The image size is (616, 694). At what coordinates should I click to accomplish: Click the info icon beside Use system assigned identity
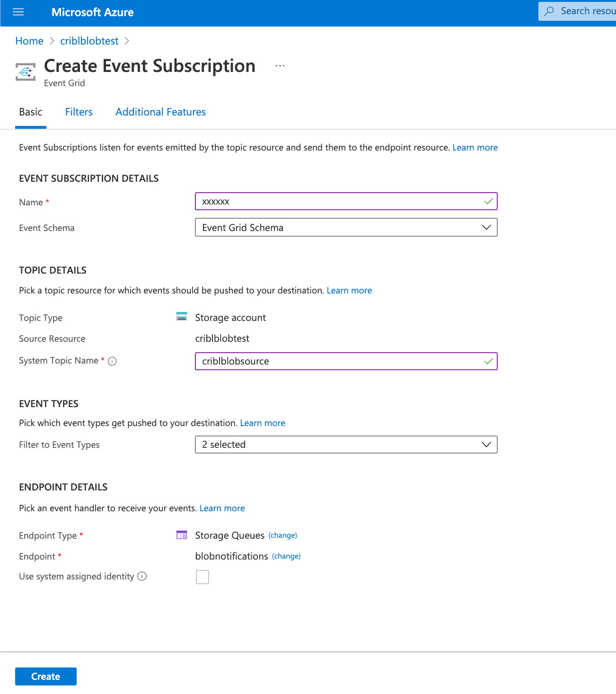142,576
